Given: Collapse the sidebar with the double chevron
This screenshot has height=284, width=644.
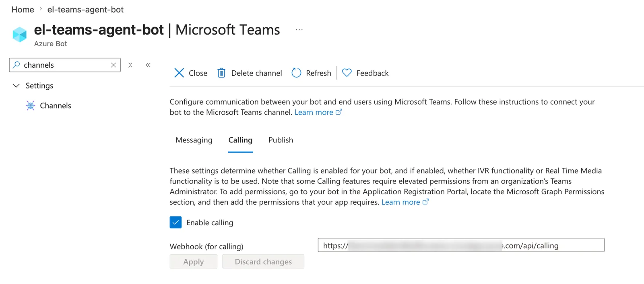Looking at the screenshot, I should [x=148, y=65].
